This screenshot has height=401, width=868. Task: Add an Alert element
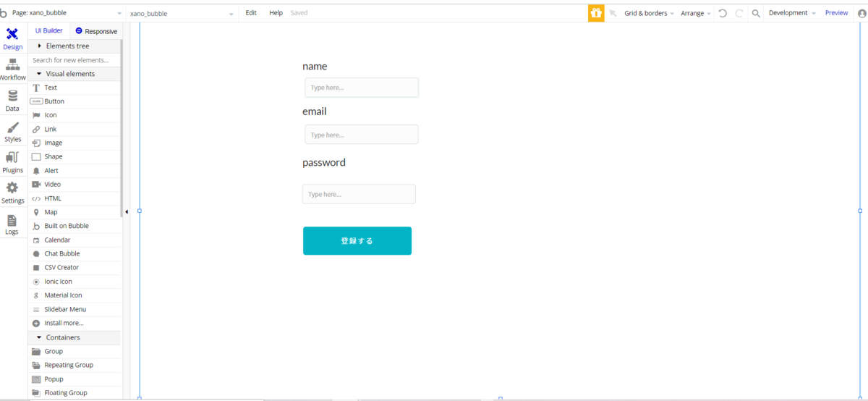tap(75, 171)
